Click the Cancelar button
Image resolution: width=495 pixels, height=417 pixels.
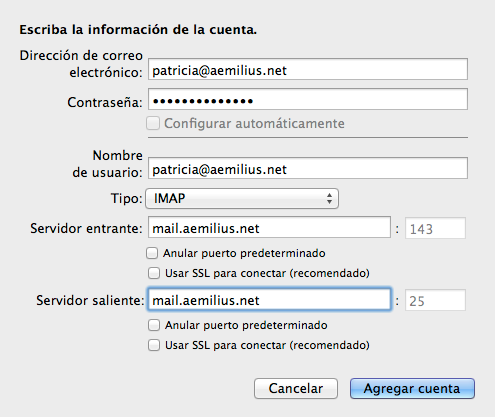(296, 388)
